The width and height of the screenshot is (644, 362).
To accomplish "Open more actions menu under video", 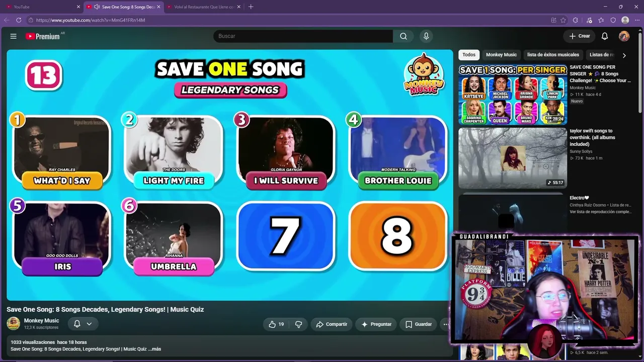I will pyautogui.click(x=445, y=324).
